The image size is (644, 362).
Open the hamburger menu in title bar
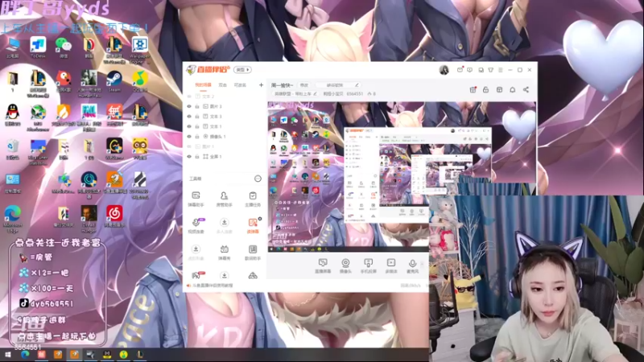tap(500, 70)
